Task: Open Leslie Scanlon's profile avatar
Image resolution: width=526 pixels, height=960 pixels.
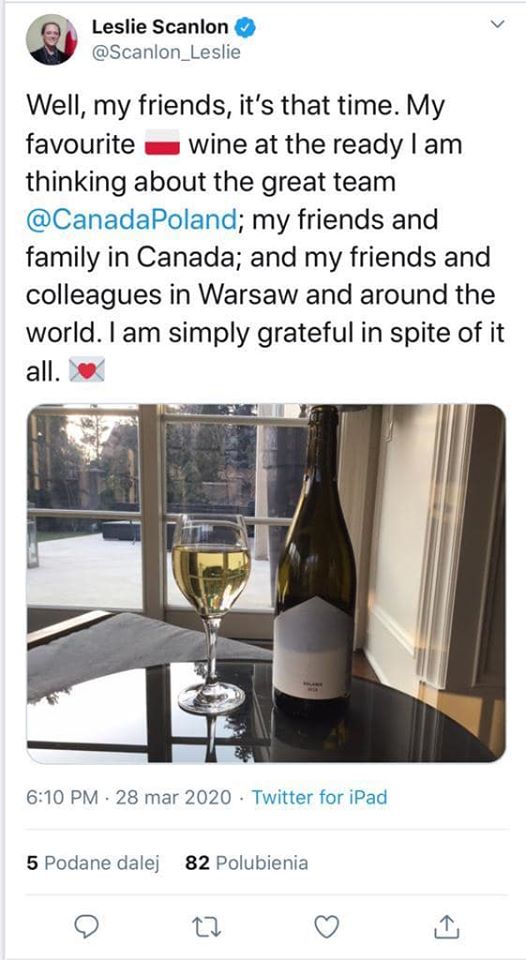Action: (51, 39)
